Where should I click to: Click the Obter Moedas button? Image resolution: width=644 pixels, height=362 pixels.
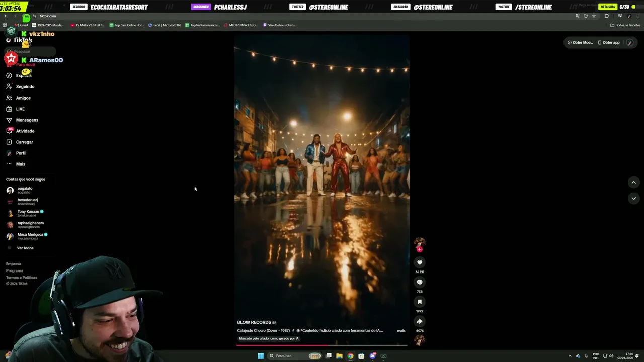[580, 43]
